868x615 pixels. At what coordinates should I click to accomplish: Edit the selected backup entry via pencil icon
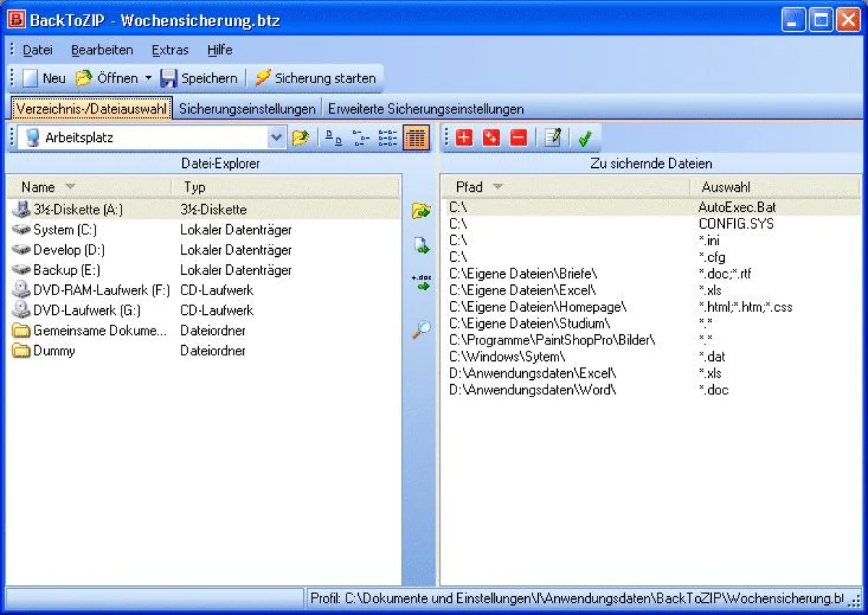coord(551,137)
